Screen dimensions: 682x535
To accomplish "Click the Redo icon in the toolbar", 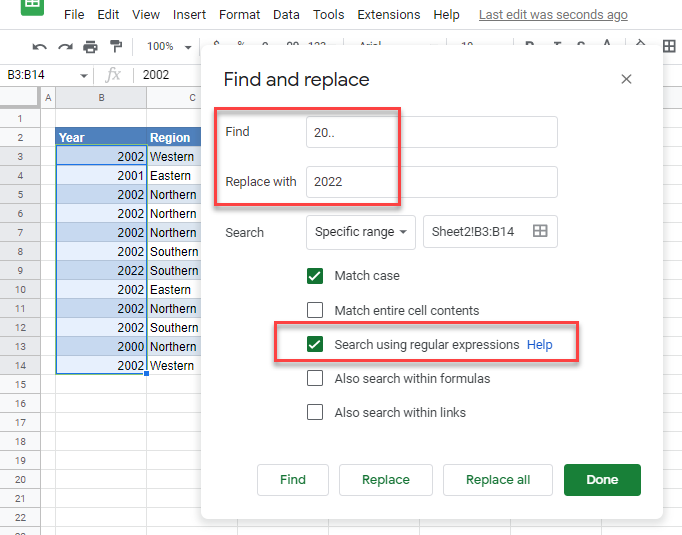I will pyautogui.click(x=65, y=47).
